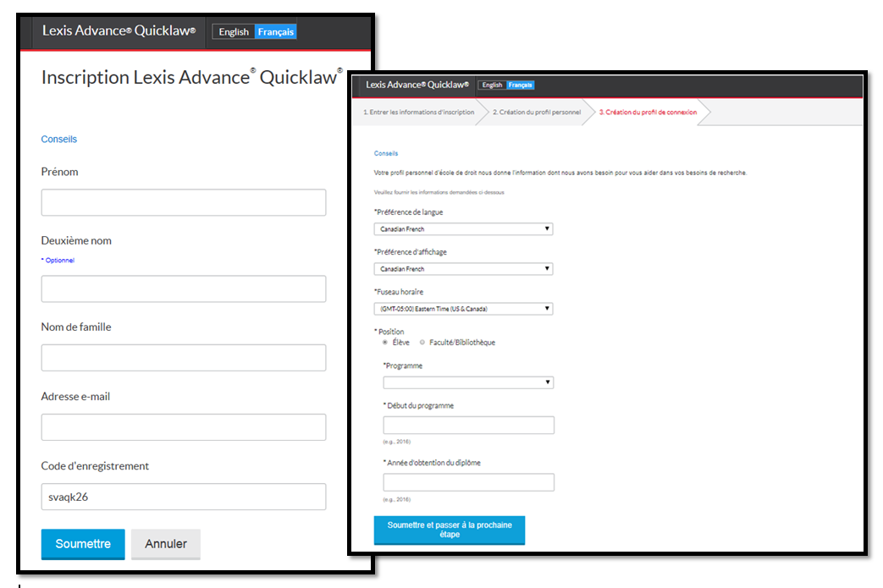Open the Préférence de langue dropdown
This screenshot has height=588, width=883.
(463, 229)
